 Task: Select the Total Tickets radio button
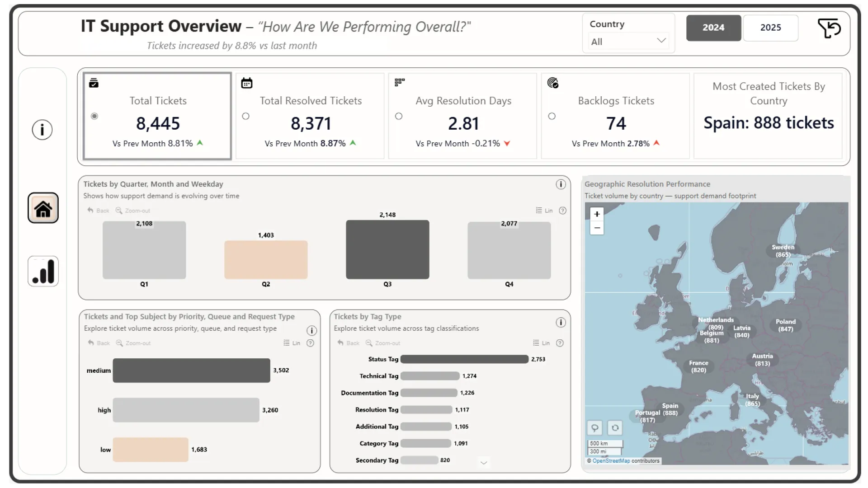coord(94,116)
